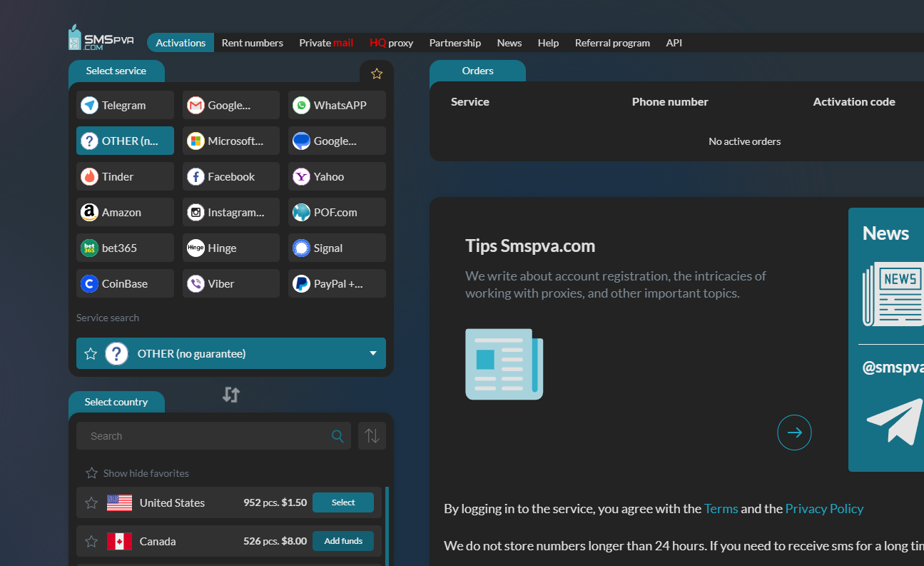Select the bet365 service icon

pyautogui.click(x=89, y=248)
